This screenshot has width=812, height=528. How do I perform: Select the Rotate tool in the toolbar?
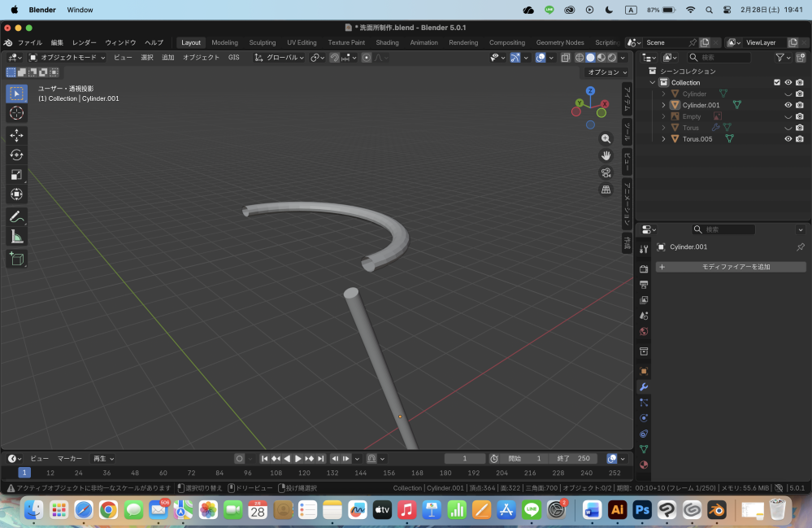point(15,155)
